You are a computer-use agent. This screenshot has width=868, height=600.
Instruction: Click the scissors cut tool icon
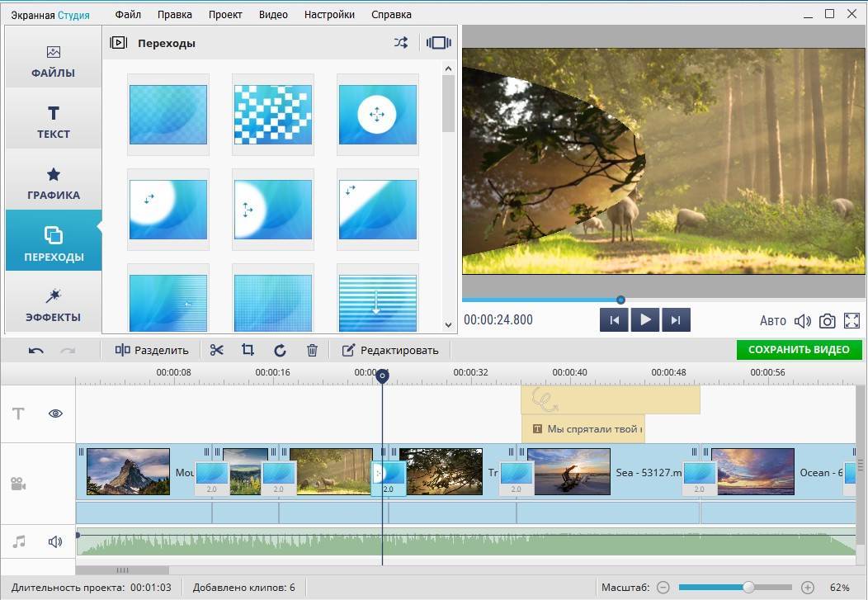point(216,350)
